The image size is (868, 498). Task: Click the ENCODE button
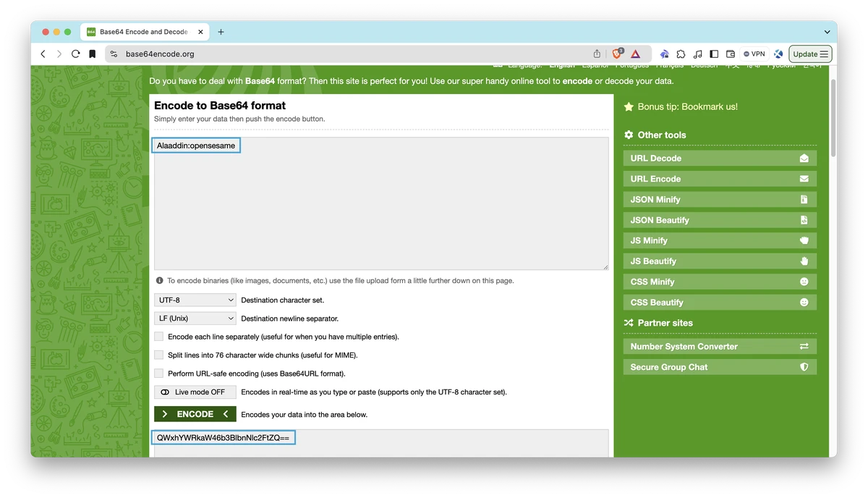click(195, 414)
